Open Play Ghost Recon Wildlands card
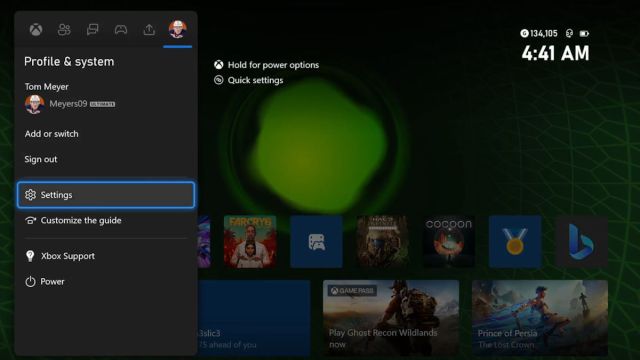This screenshot has height=360, width=640. (x=391, y=318)
